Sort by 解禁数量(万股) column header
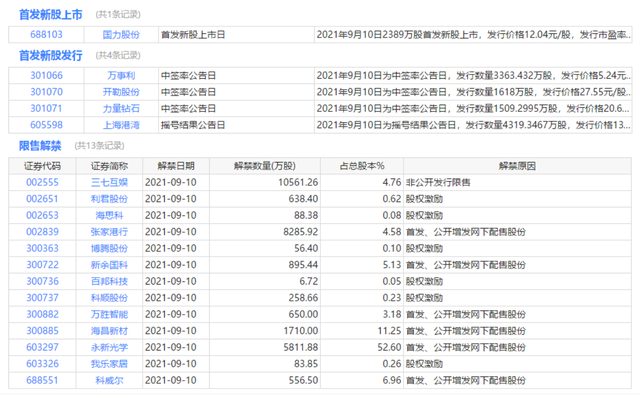Screen dimensions: 640x398 pyautogui.click(x=264, y=166)
